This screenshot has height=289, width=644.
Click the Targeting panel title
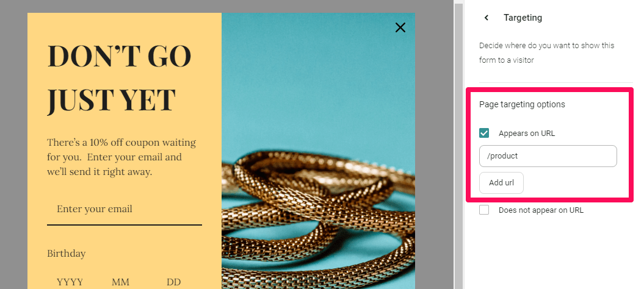point(523,18)
